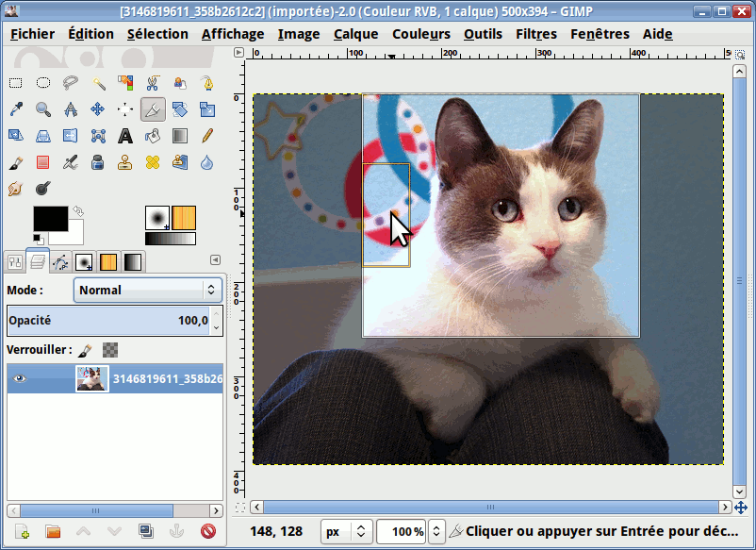Reset colors to default black and white

click(x=38, y=239)
